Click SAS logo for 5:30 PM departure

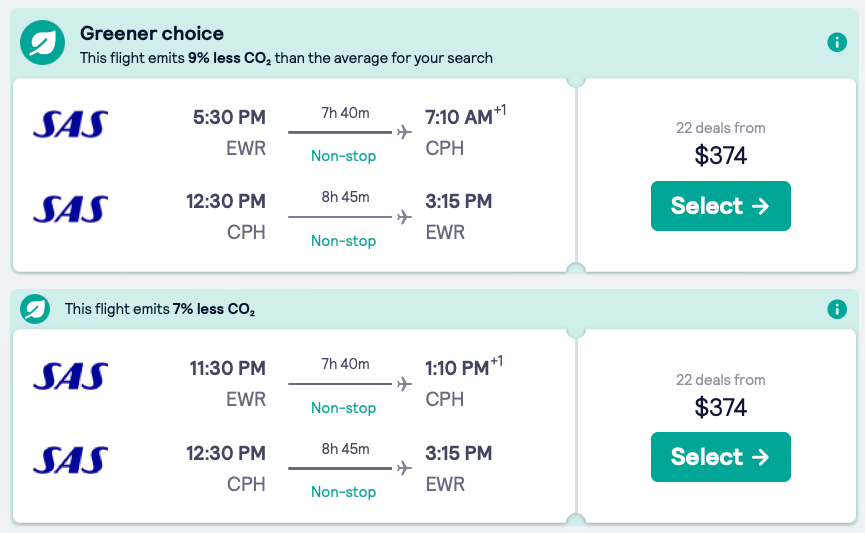coord(70,124)
